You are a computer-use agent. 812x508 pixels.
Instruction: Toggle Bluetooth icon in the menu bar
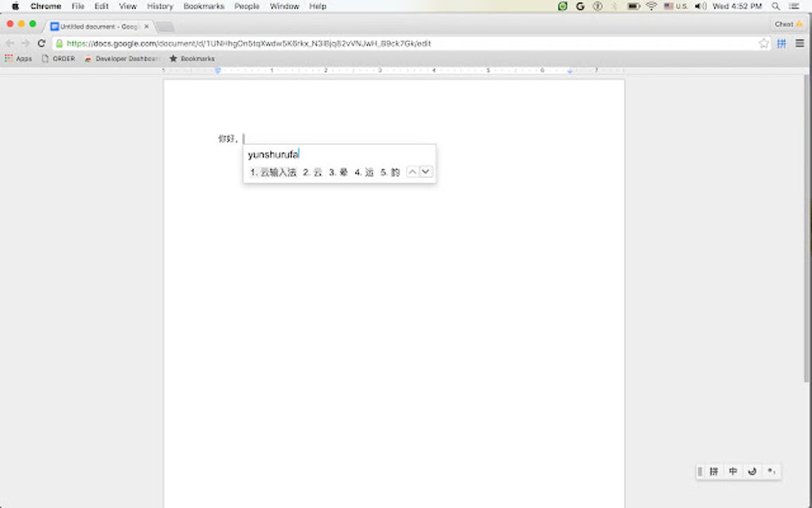tap(615, 6)
